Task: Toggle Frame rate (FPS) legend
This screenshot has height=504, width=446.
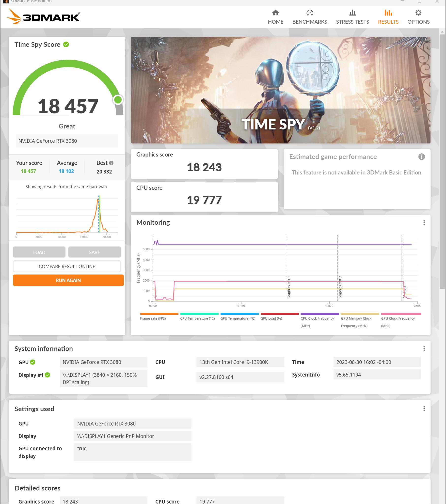Action: (x=159, y=317)
